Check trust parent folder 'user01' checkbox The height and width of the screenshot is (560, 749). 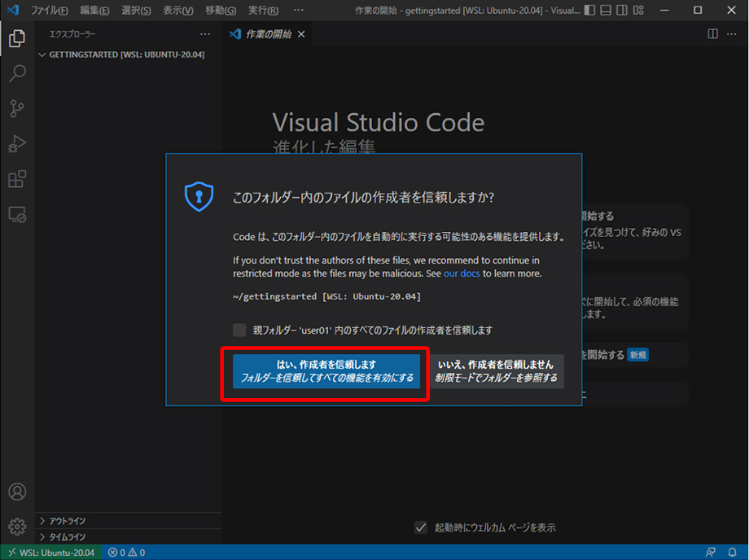pos(239,330)
